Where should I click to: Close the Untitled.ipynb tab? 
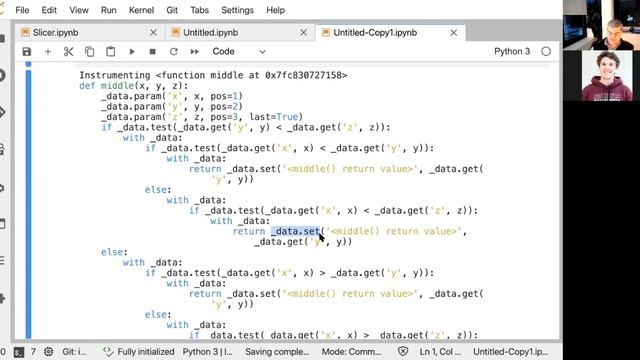point(304,33)
